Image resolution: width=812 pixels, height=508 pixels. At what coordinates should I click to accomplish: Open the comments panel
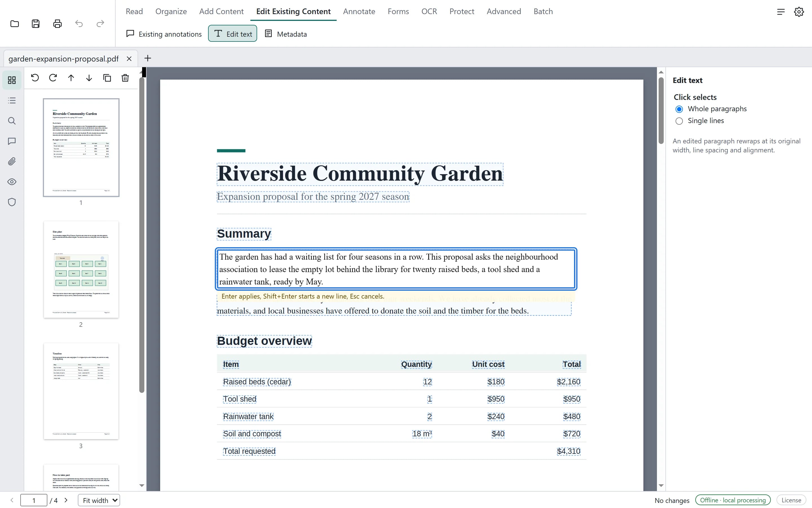tap(12, 141)
